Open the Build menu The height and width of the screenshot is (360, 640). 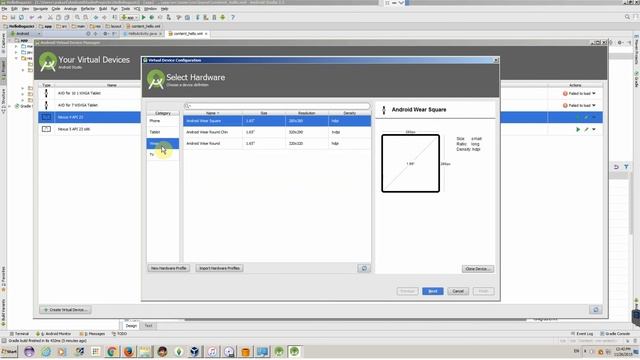point(103,9)
